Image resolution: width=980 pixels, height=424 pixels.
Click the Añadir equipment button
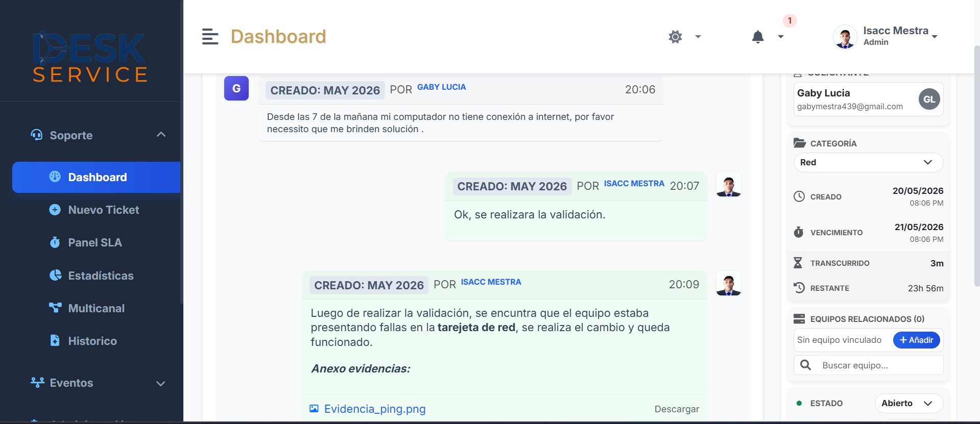click(x=916, y=340)
